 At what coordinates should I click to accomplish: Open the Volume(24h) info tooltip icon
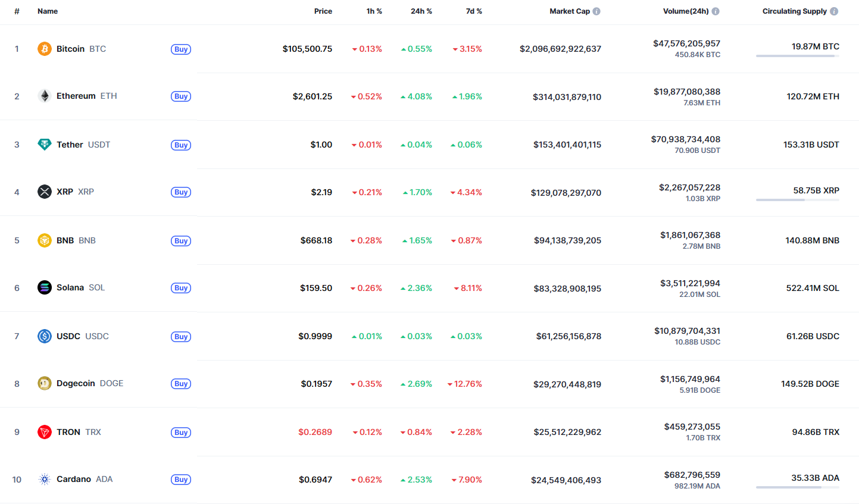[716, 11]
